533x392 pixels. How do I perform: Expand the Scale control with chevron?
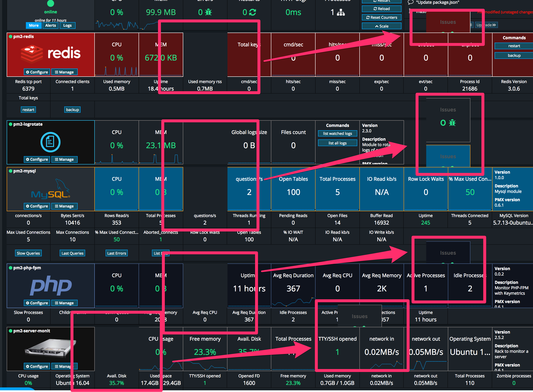point(381,26)
